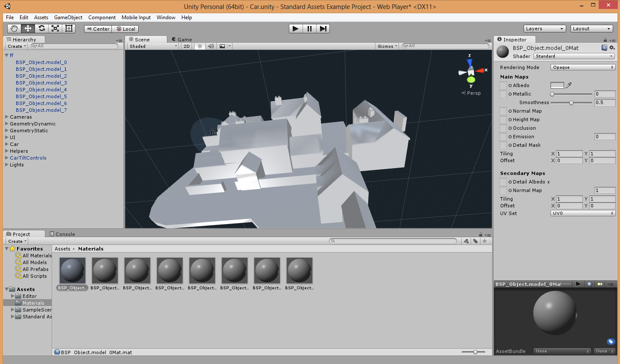Open UV Set dropdown UV0
Image resolution: width=620 pixels, height=364 pixels.
pos(583,213)
